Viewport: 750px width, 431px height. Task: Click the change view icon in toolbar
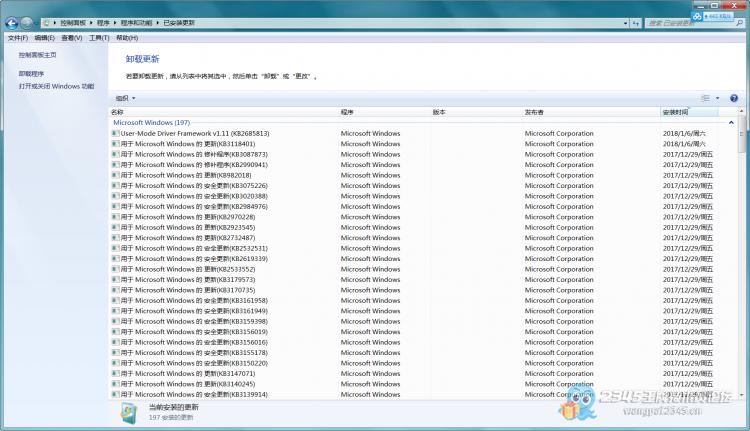tap(705, 98)
